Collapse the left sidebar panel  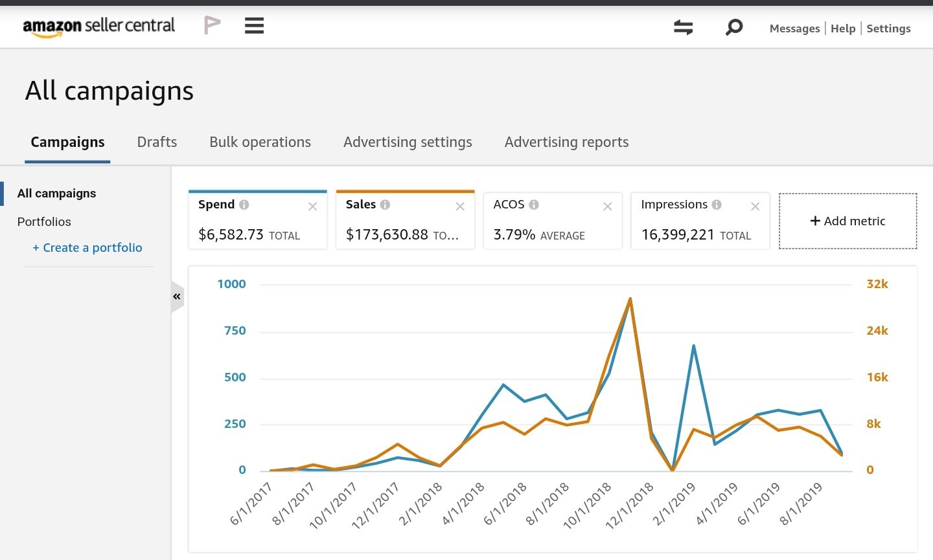click(177, 297)
